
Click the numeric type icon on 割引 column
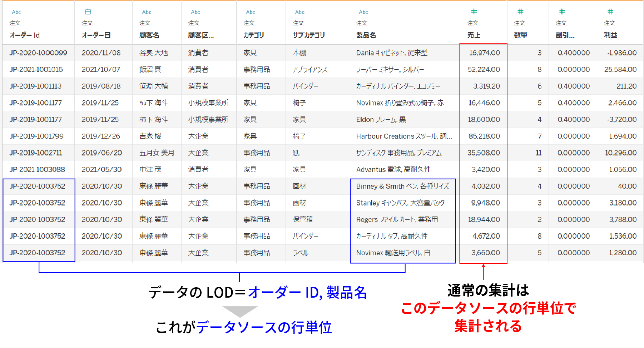tap(562, 11)
